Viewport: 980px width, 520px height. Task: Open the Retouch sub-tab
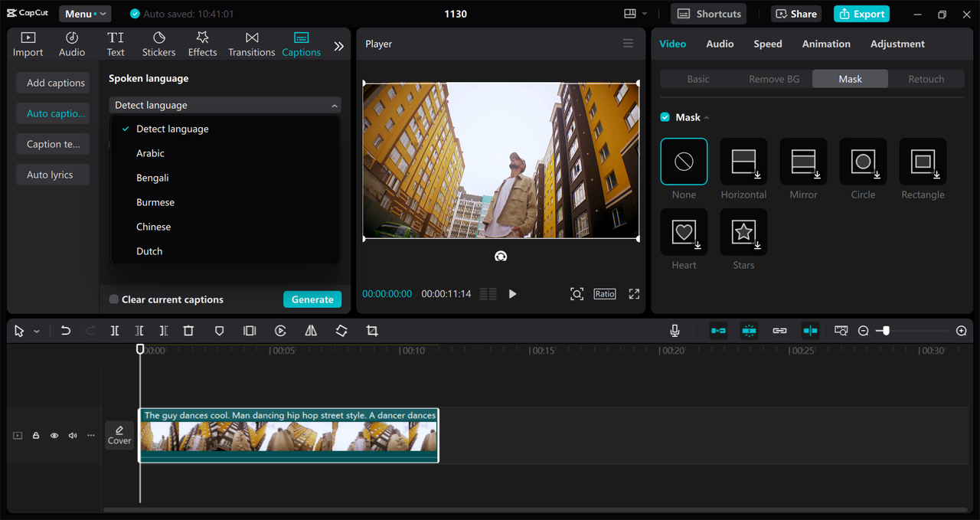(x=926, y=79)
